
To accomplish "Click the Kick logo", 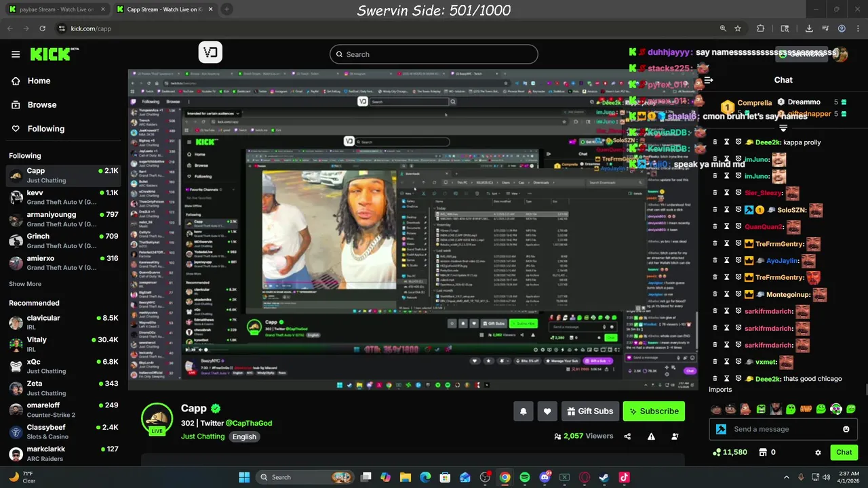I will (54, 54).
